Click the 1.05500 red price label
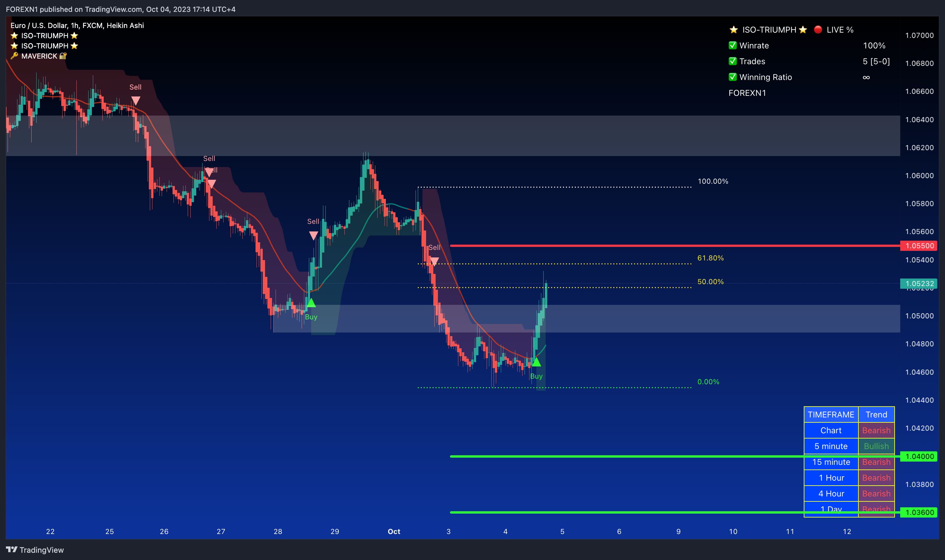This screenshot has height=560, width=945. coord(919,246)
